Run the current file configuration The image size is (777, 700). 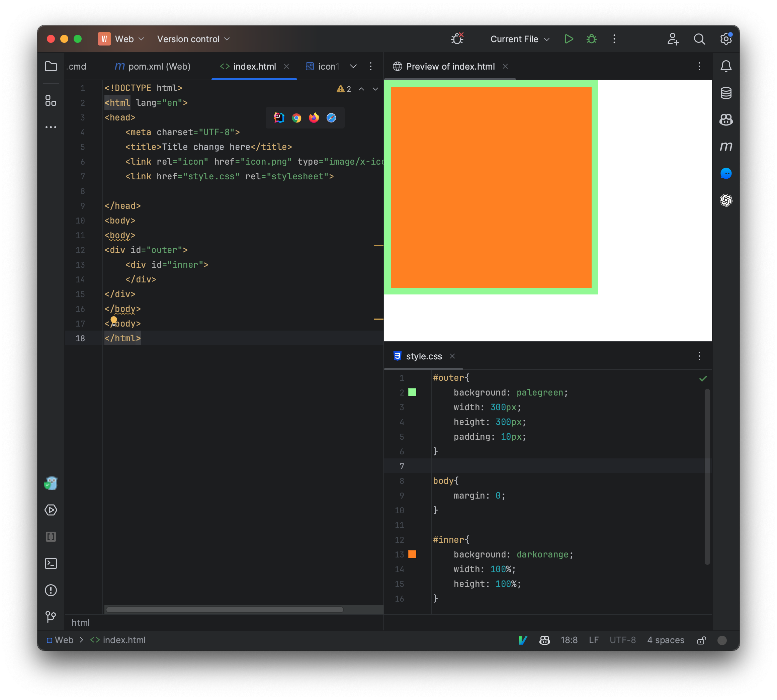(569, 39)
